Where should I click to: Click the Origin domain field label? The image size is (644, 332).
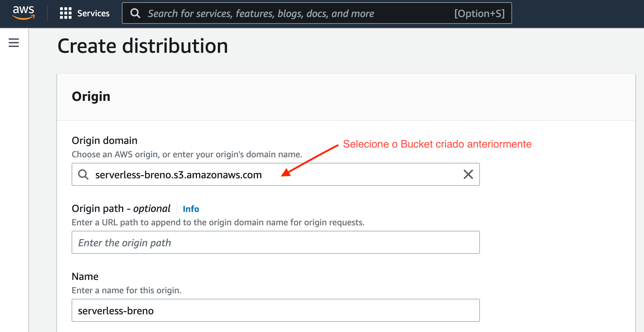pyautogui.click(x=104, y=140)
